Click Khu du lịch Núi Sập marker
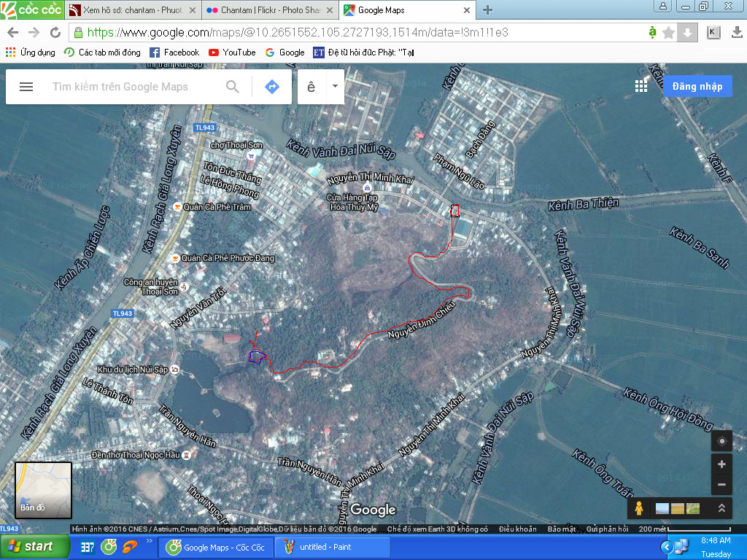The height and width of the screenshot is (560, 747). [x=175, y=370]
